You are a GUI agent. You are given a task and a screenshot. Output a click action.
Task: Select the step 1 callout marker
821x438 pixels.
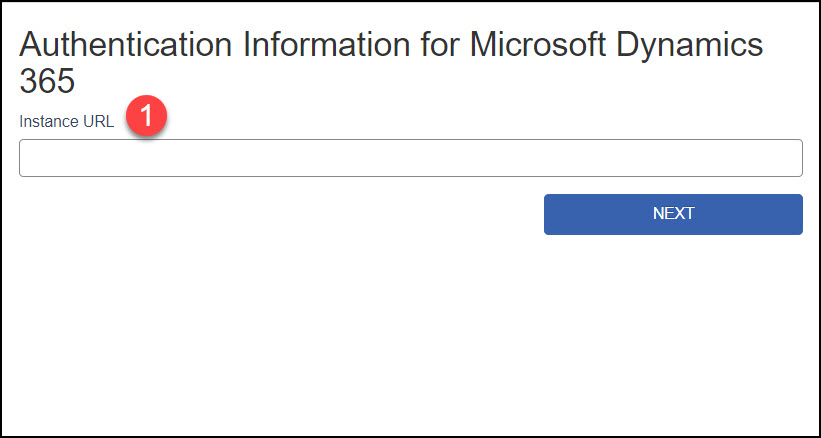[146, 116]
